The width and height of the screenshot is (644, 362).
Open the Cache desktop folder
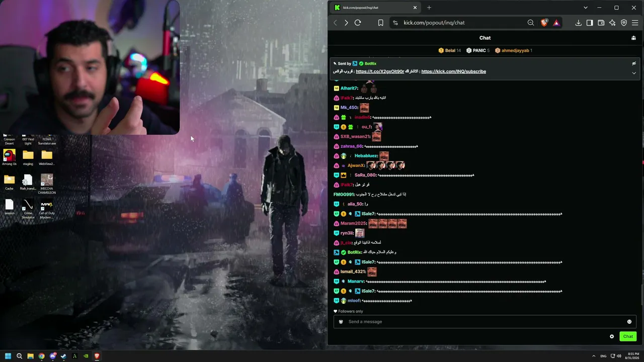[9, 182]
